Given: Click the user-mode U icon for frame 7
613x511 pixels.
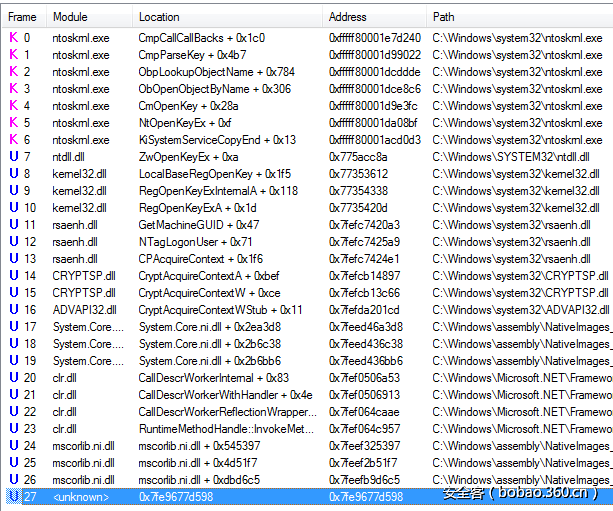Looking at the screenshot, I should click(14, 157).
